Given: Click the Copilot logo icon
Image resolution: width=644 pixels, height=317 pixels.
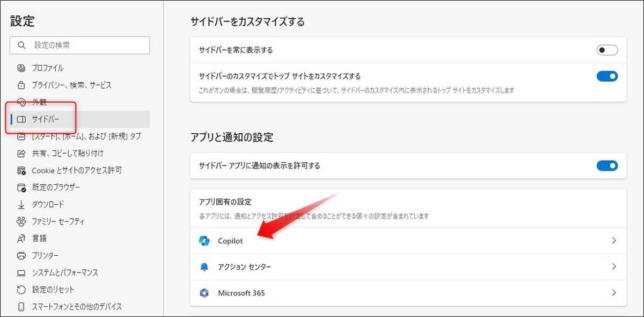Looking at the screenshot, I should click(204, 241).
